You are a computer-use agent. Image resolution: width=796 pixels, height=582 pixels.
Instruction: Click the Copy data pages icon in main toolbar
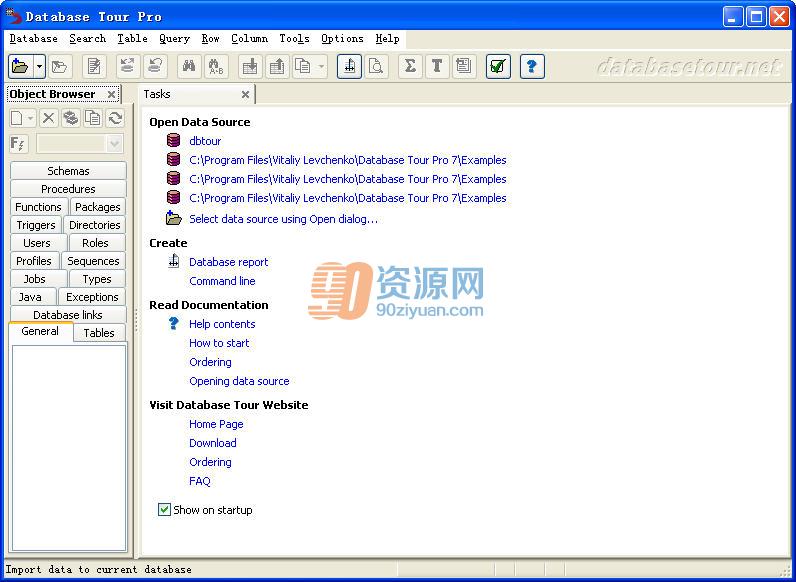click(304, 66)
